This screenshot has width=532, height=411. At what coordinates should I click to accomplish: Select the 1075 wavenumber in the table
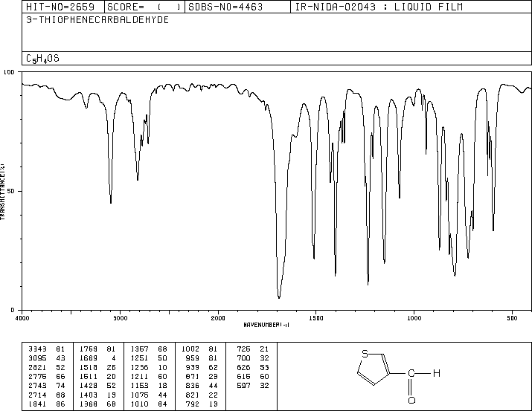click(x=139, y=395)
